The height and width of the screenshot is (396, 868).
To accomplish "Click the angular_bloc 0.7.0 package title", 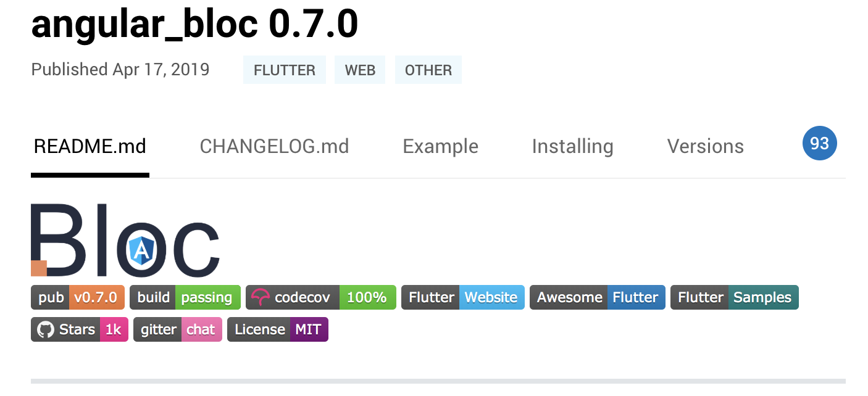I will (x=194, y=23).
